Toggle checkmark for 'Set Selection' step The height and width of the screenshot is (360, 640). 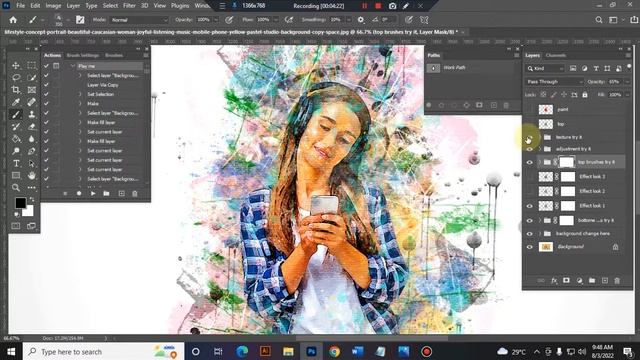point(46,94)
